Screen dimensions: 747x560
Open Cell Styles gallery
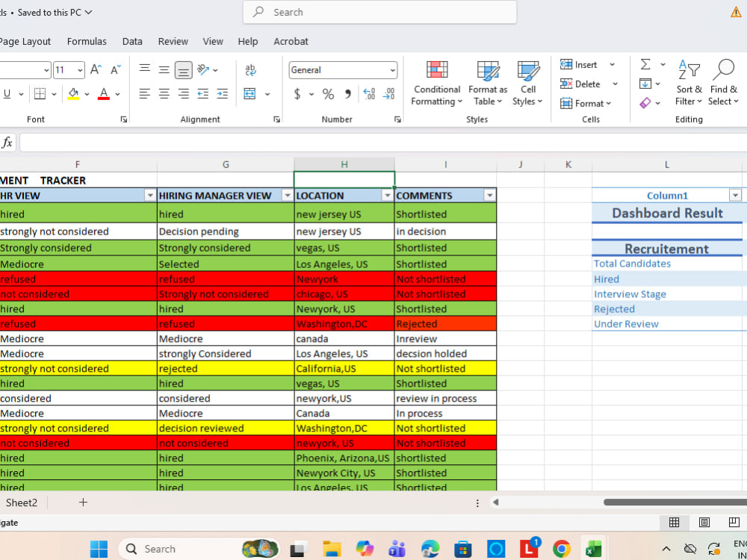[x=528, y=84]
